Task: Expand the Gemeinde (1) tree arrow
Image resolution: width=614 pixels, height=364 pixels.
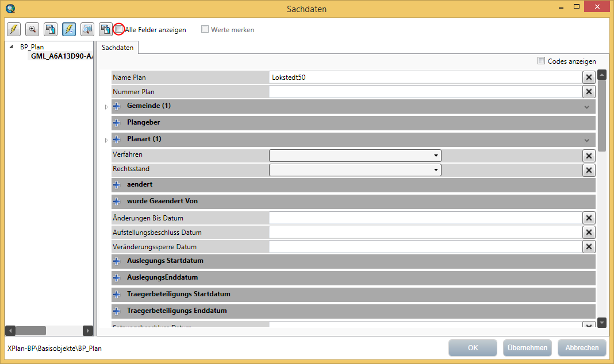Action: pos(106,106)
